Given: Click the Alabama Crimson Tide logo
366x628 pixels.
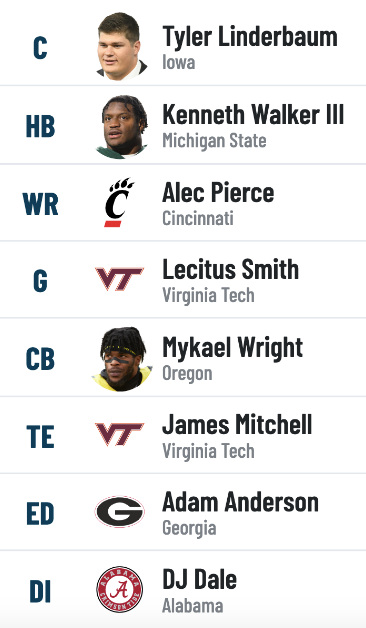Looking at the screenshot, I should (120, 589).
